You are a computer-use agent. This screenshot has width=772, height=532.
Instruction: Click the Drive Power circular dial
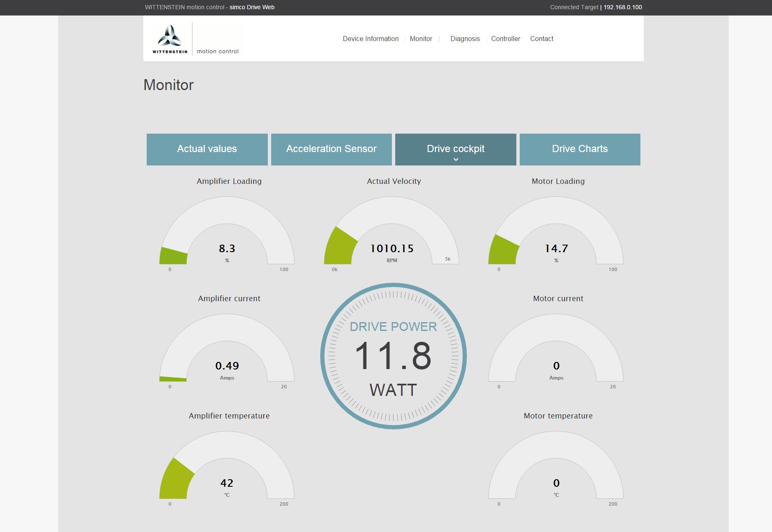pyautogui.click(x=393, y=356)
